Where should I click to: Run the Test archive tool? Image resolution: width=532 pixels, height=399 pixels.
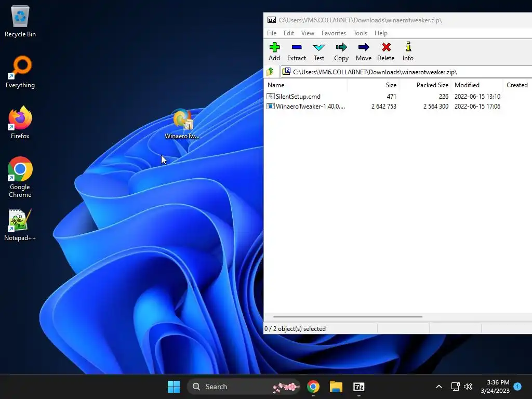[x=318, y=51]
